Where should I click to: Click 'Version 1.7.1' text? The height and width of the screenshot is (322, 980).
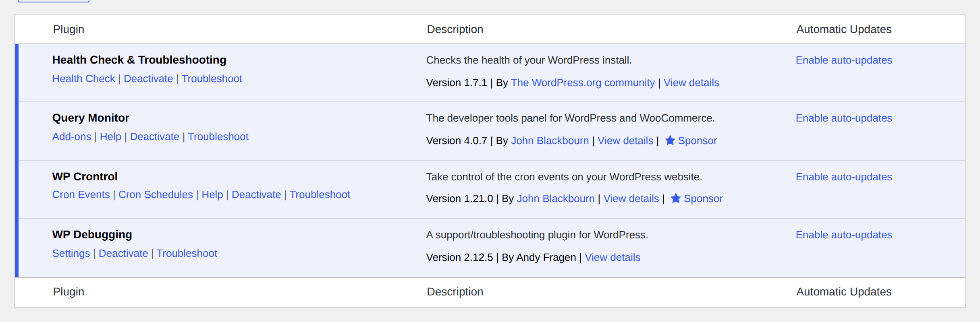[x=457, y=83]
